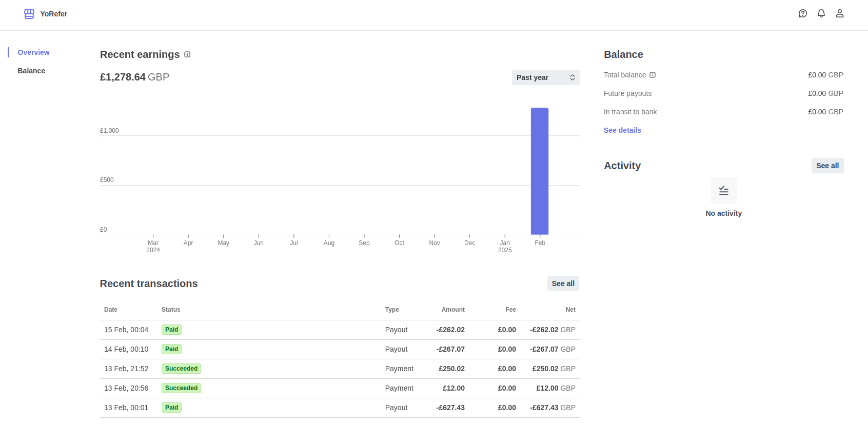Image resolution: width=868 pixels, height=426 pixels.
Task: See all recent transactions
Action: click(563, 283)
